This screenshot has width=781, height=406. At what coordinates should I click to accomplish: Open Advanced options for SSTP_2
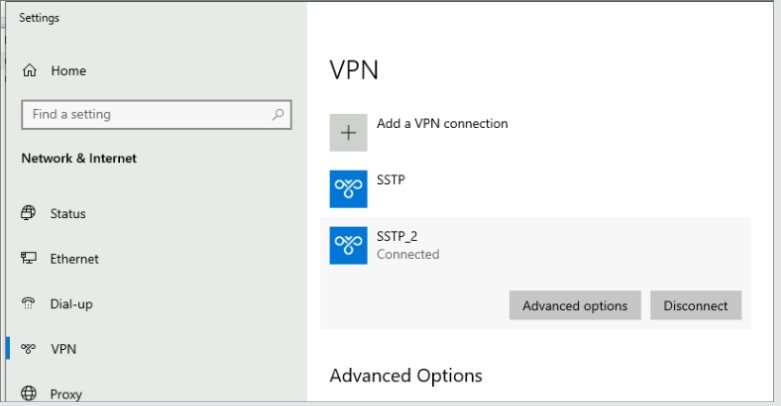pos(574,306)
